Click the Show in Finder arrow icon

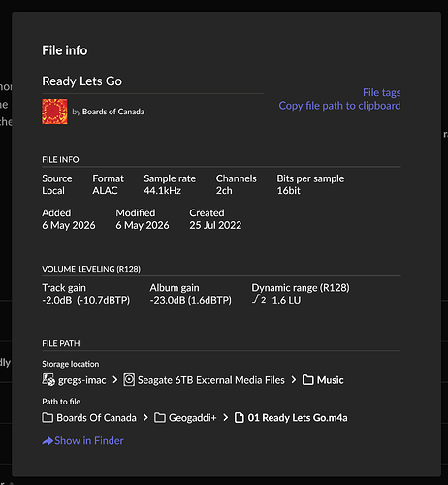(48, 441)
